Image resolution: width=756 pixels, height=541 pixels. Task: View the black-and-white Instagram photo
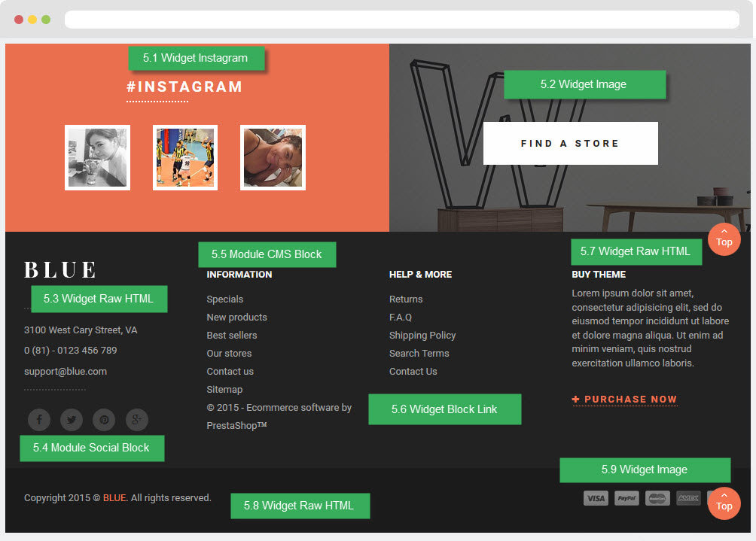point(97,157)
